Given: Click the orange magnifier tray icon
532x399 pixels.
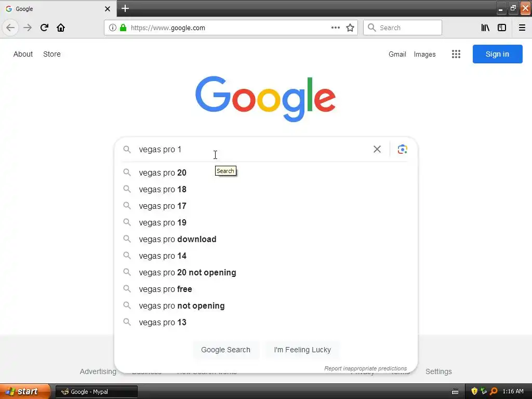Looking at the screenshot, I should click(x=494, y=391).
